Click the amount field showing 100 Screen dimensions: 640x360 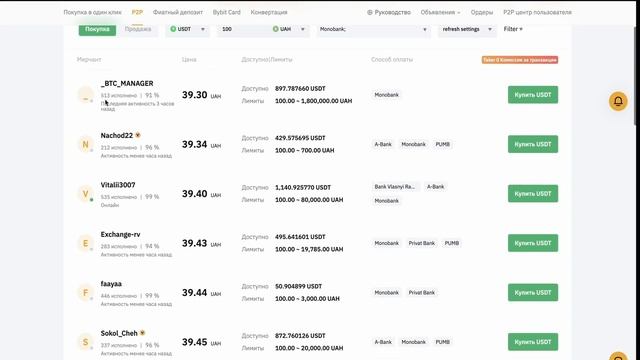pos(243,29)
